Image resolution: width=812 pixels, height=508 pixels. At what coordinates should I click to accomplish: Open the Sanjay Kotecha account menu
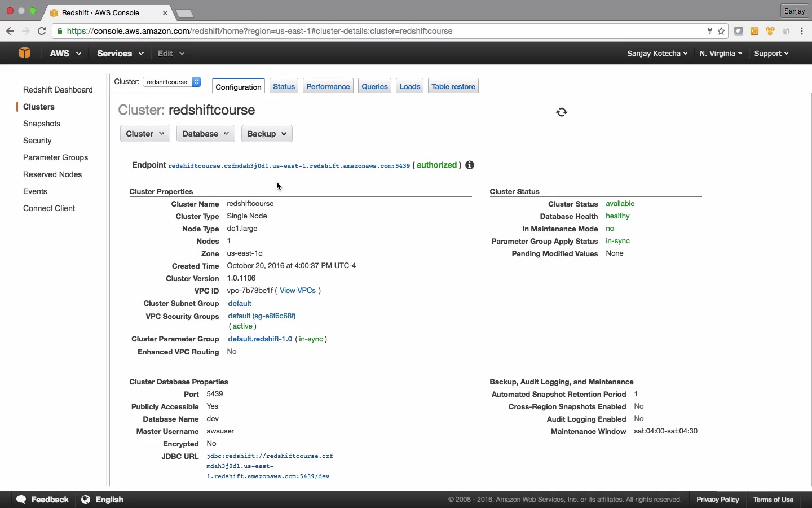[657, 54]
